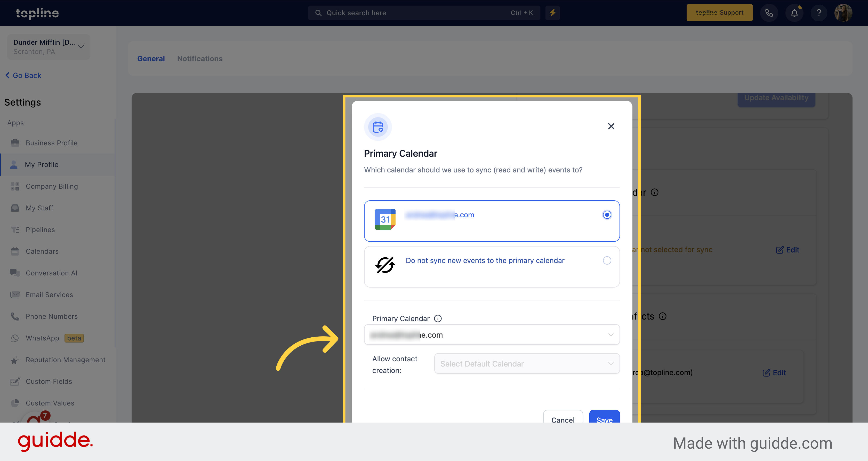Click the help question mark icon

pyautogui.click(x=819, y=13)
